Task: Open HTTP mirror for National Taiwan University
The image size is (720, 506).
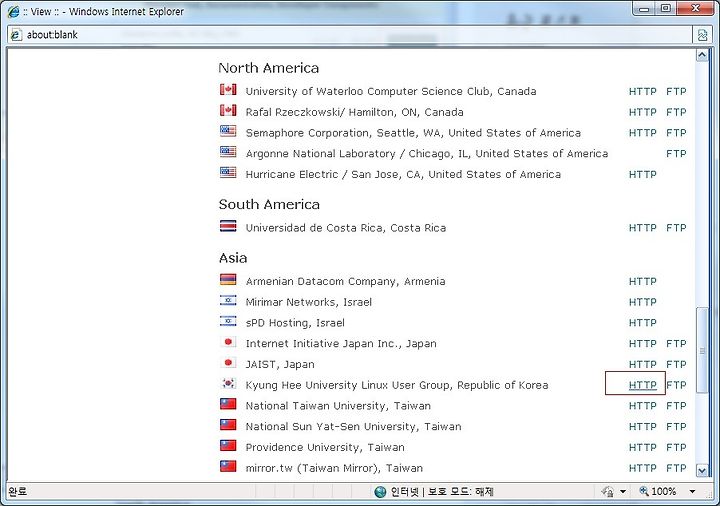Action: (x=642, y=406)
